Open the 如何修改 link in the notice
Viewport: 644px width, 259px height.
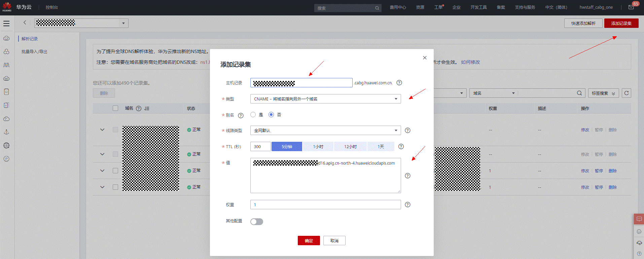(470, 62)
